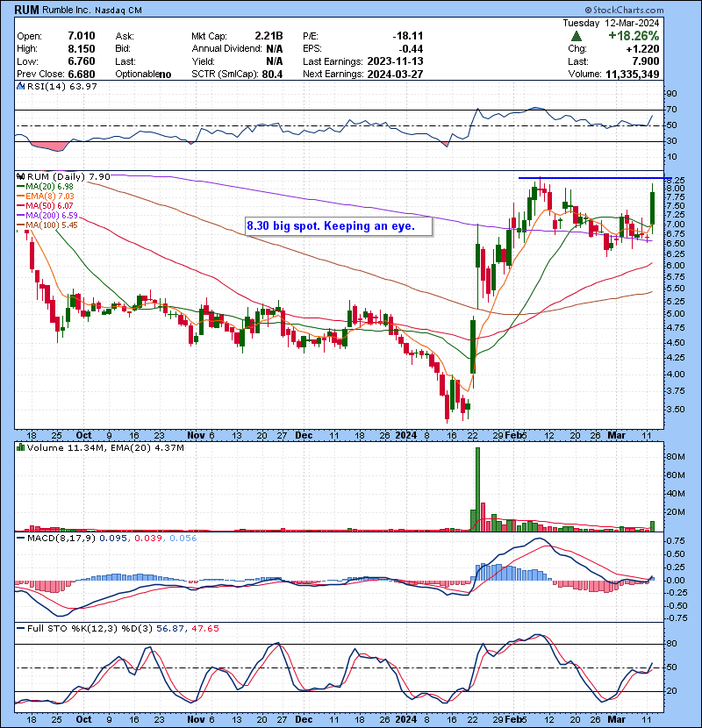
Task: Click the RSI(14) panel indicator icon
Action: tap(21, 86)
